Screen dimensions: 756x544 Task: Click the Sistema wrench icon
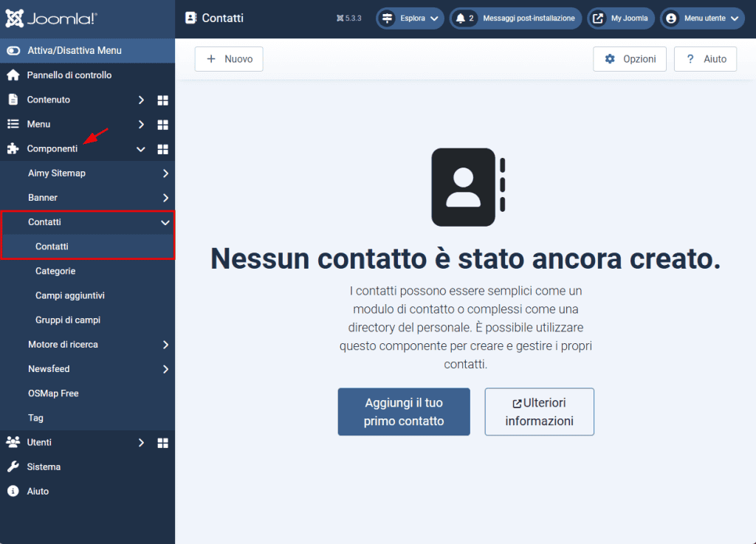pyautogui.click(x=15, y=466)
